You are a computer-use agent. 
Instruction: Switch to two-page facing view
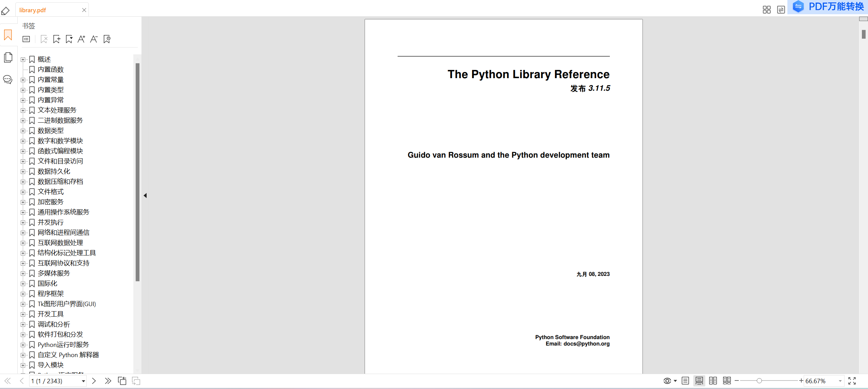tap(713, 381)
